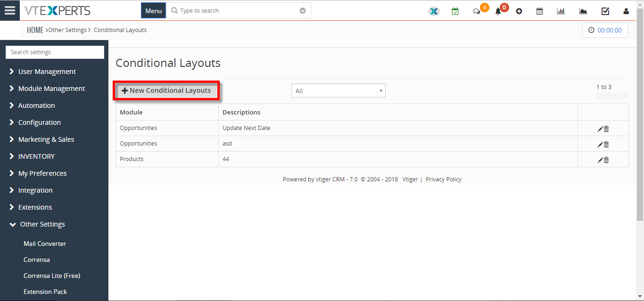644x301 pixels.
Task: Click the Conditional Layouts page heading
Action: tap(168, 63)
